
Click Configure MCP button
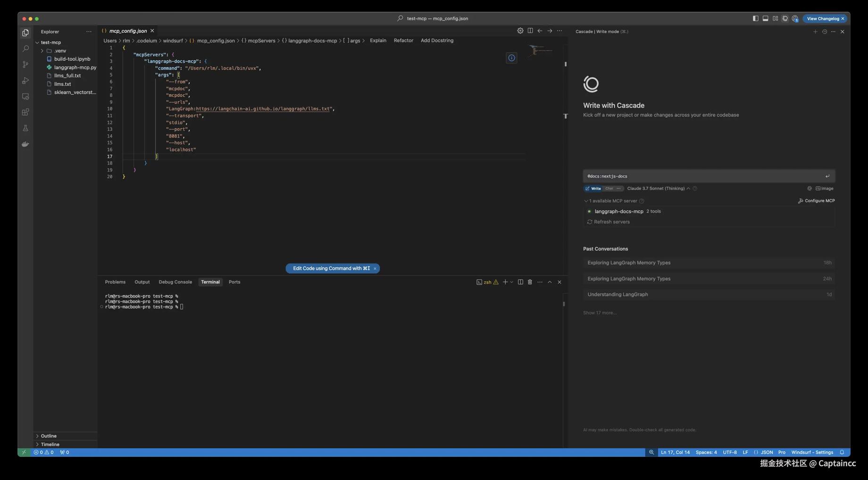coord(816,201)
